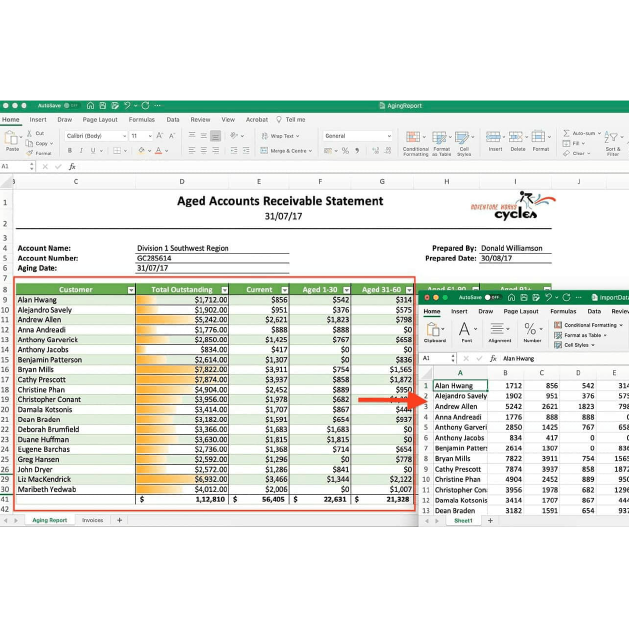Click the Redo icon in AgingReport title bar
The height and width of the screenshot is (625, 629).
click(x=145, y=106)
